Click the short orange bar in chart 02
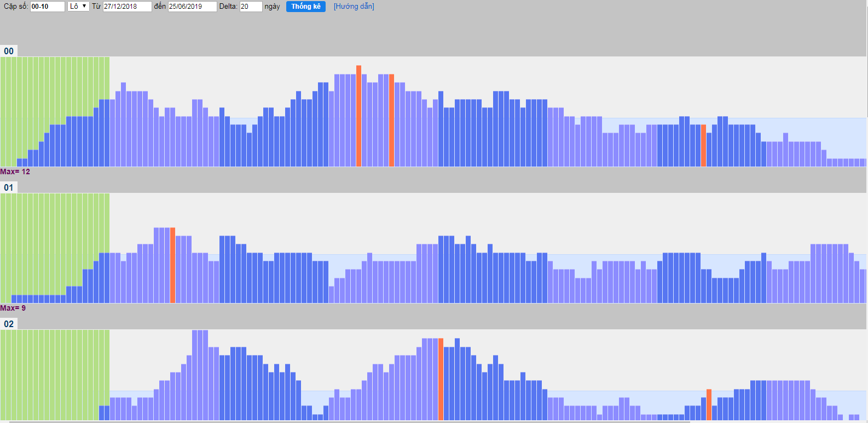The height and width of the screenshot is (423, 868). click(x=709, y=405)
